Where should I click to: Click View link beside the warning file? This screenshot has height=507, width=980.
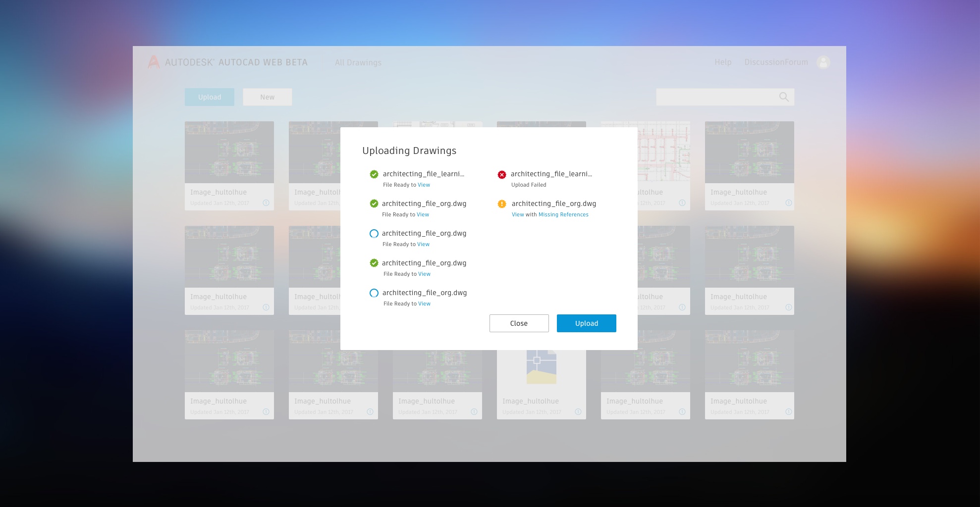click(x=518, y=215)
